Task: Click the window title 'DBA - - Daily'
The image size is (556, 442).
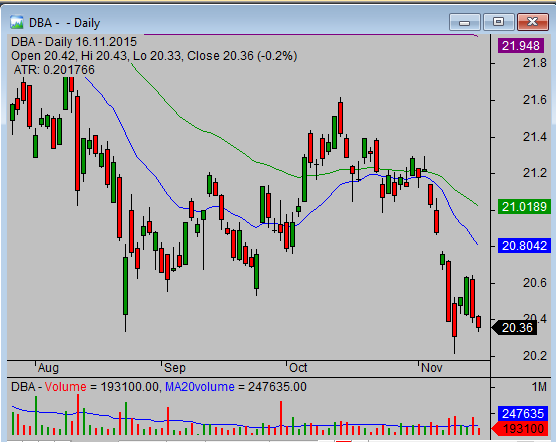Action: [65, 23]
